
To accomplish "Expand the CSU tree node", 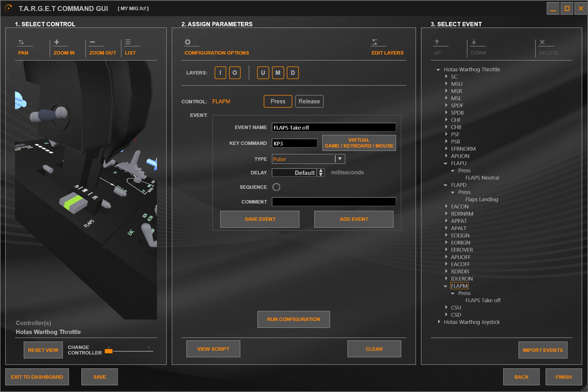I will pyautogui.click(x=446, y=307).
